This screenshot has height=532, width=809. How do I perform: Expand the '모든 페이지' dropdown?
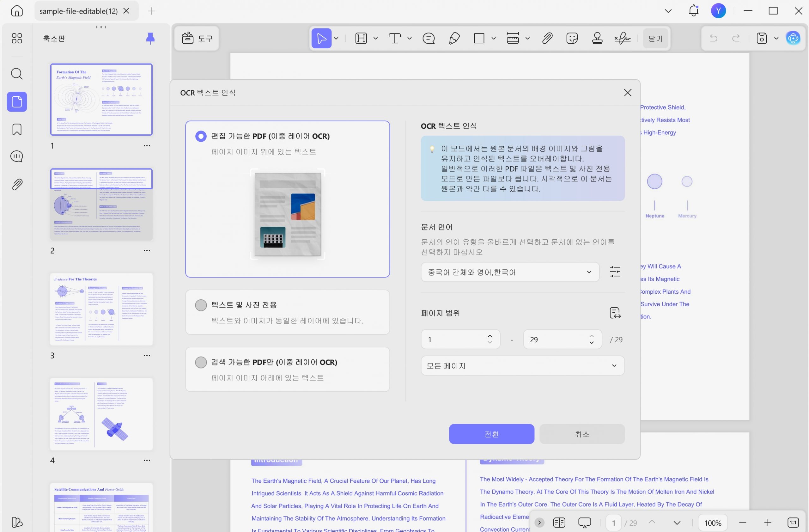pyautogui.click(x=522, y=366)
